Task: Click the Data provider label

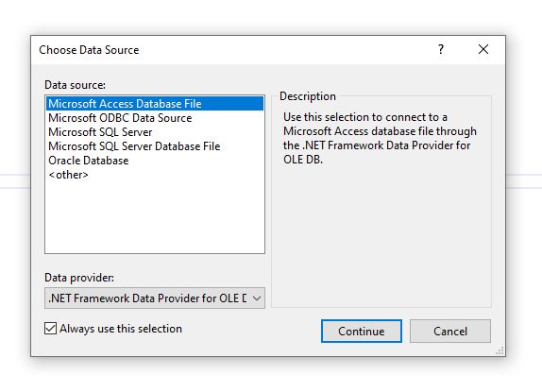Action: [79, 278]
